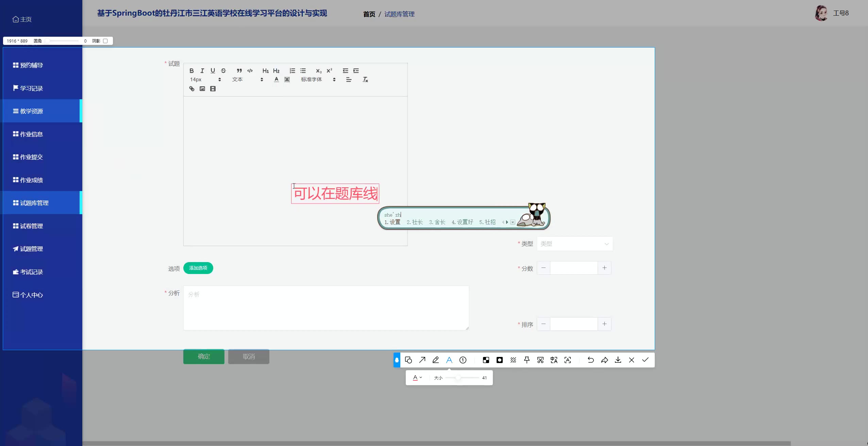Click the green 添加选项 button
The width and height of the screenshot is (868, 446).
198,268
